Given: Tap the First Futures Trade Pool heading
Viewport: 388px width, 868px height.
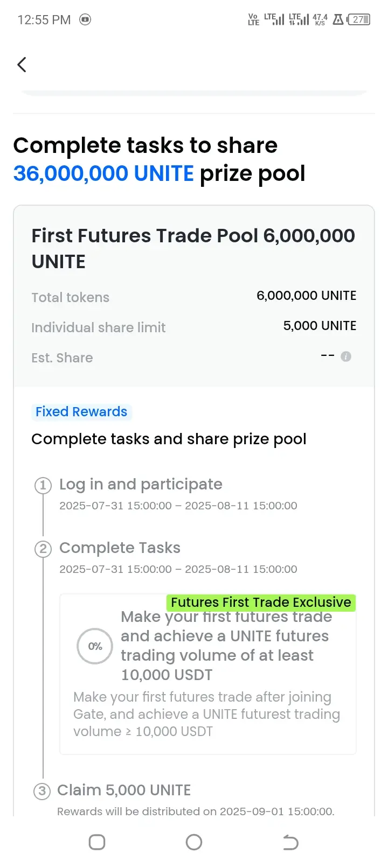Looking at the screenshot, I should (x=193, y=249).
